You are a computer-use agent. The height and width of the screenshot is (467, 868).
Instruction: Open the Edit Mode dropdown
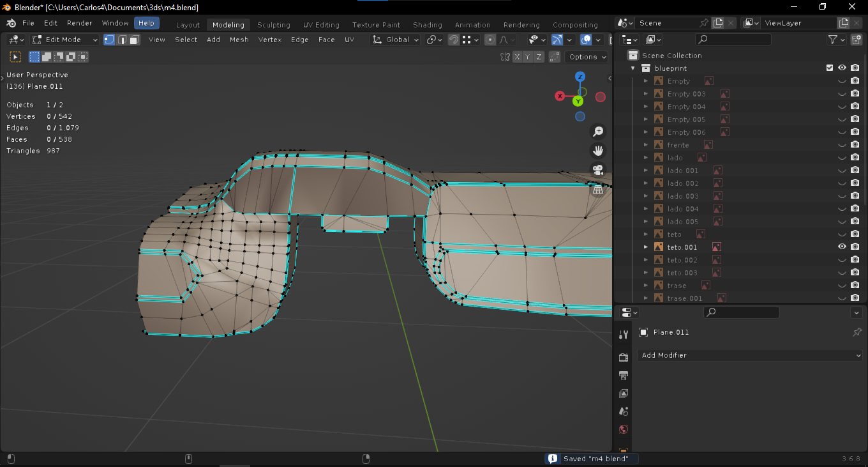[x=65, y=40]
